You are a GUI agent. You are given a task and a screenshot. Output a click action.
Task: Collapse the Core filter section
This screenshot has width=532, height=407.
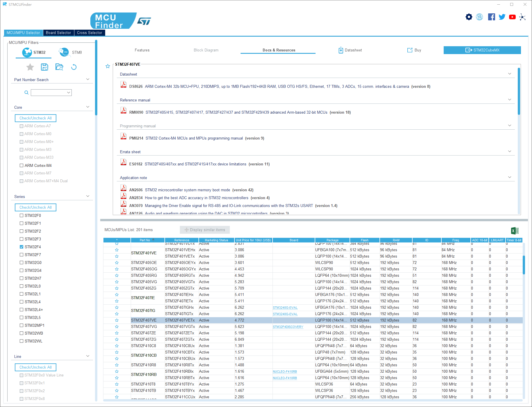88,107
